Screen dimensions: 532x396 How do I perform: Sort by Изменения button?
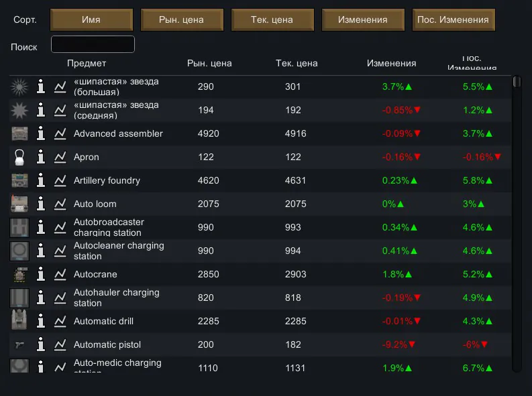pos(362,19)
